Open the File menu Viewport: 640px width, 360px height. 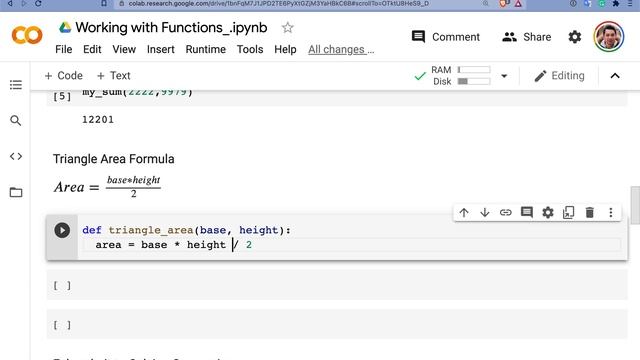[64, 49]
